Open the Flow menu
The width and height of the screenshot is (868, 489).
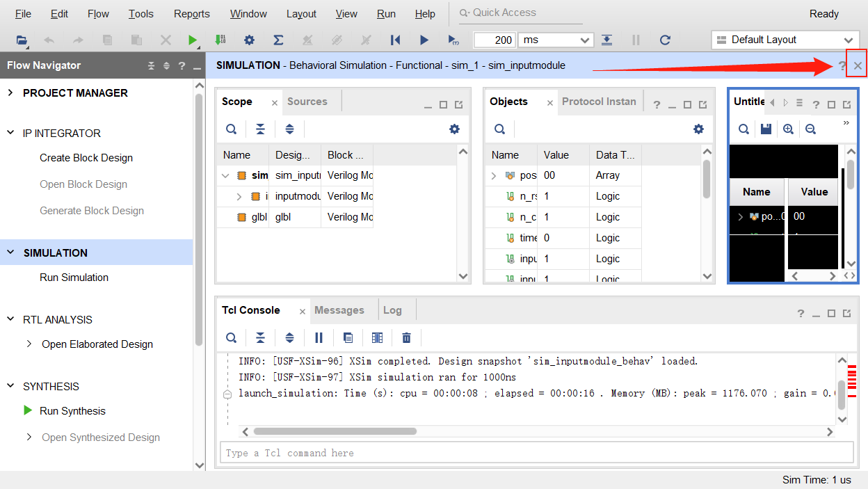[97, 13]
